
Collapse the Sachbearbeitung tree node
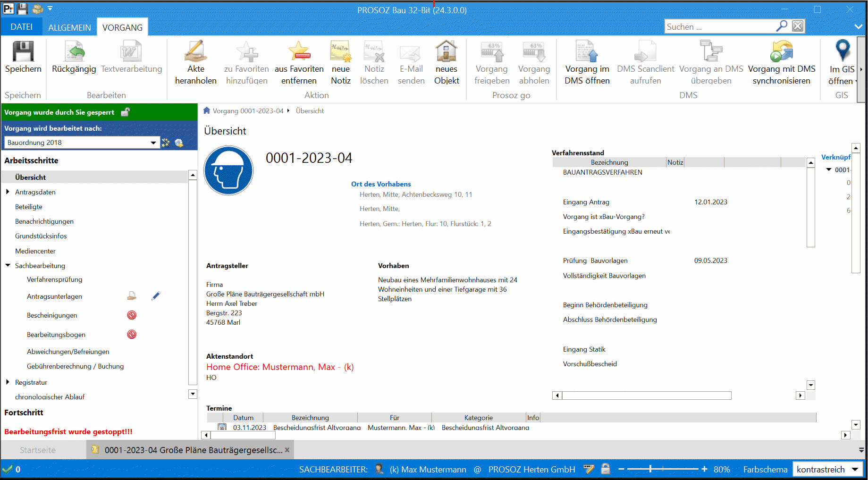tap(8, 265)
